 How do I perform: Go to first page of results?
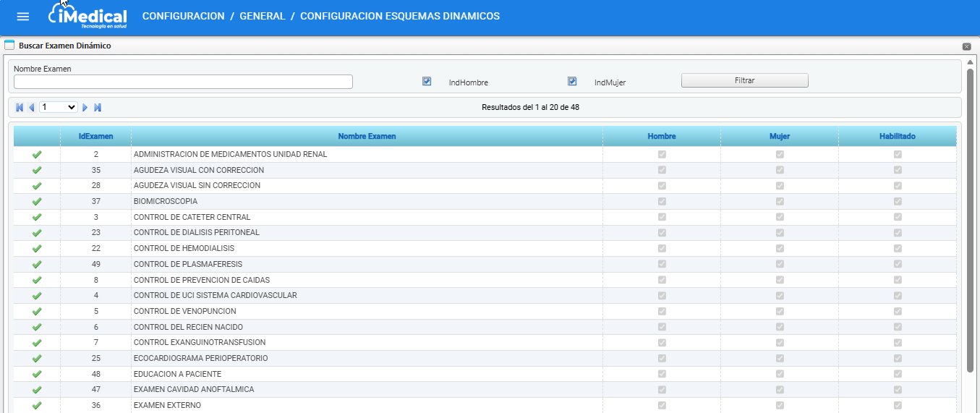click(x=20, y=108)
